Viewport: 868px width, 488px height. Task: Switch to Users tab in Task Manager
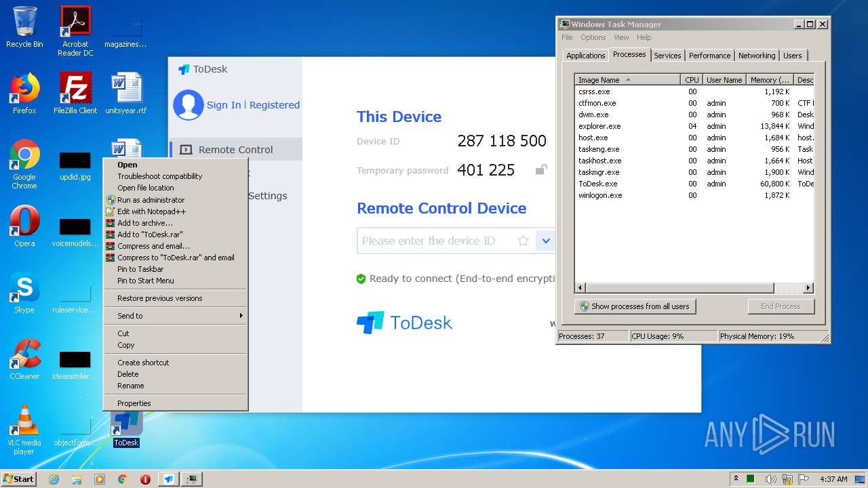793,56
